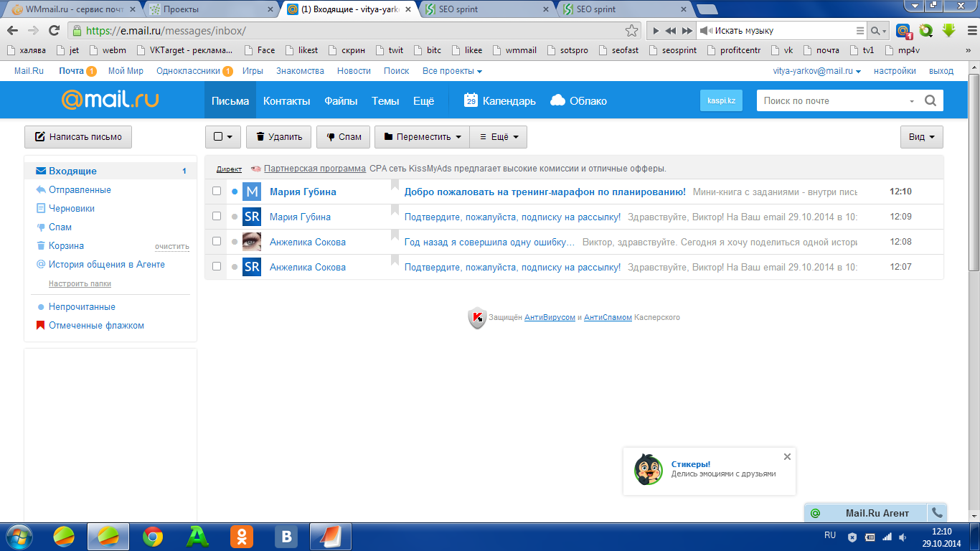
Task: Open Мой Мир from top menu
Action: (126, 71)
